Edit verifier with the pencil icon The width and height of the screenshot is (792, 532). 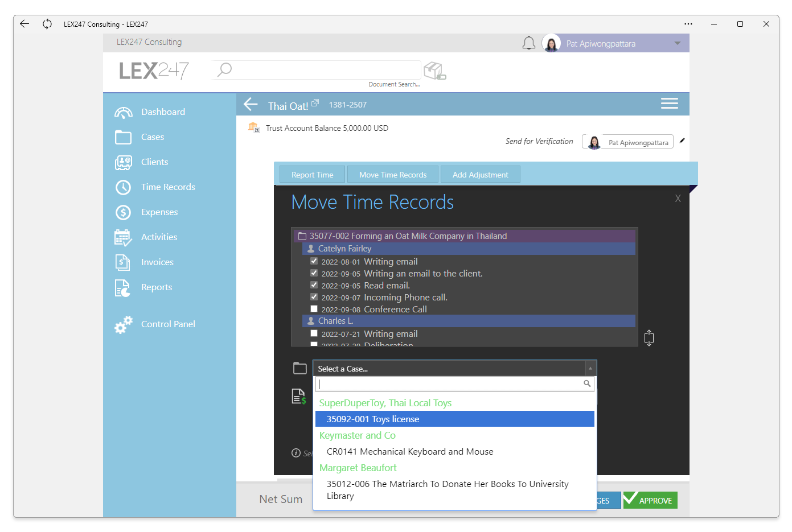point(682,141)
